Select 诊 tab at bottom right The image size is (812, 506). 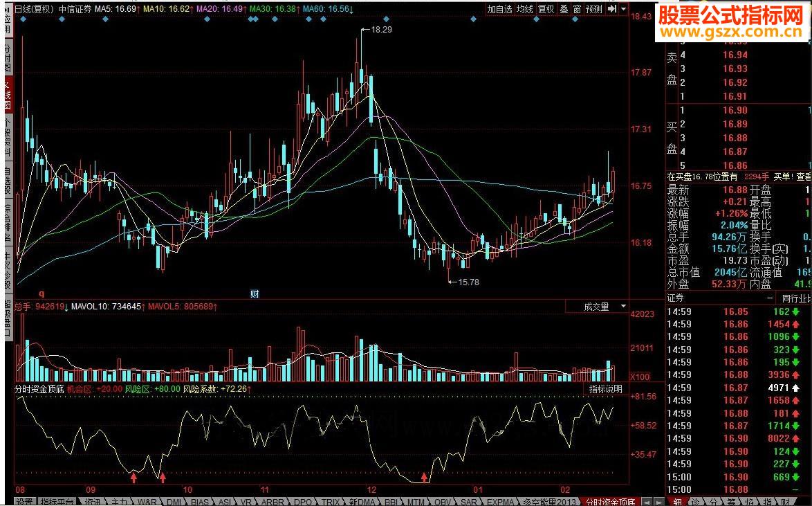coord(696,502)
